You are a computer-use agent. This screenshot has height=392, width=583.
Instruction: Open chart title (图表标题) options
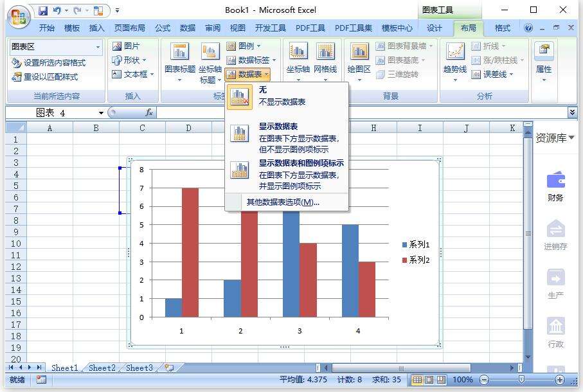[x=179, y=62]
